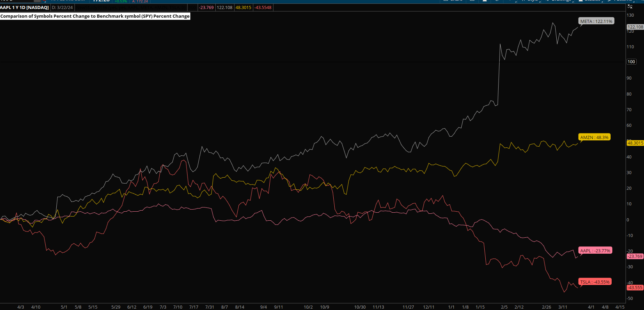Click the 90 label on the price axis
The height and width of the screenshot is (310, 644).
tap(629, 78)
